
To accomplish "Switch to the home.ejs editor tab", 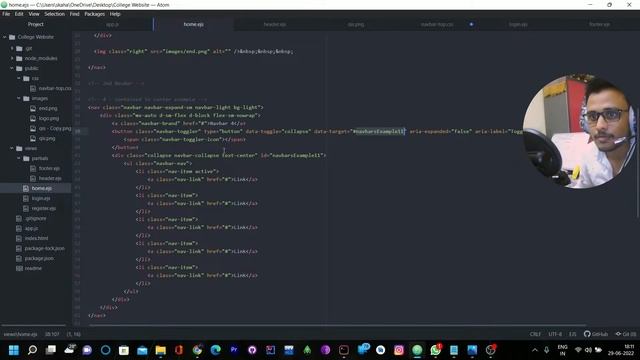I will (193, 24).
